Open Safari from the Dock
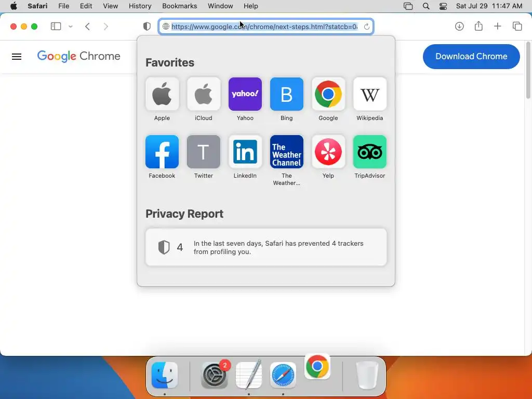 (x=283, y=375)
